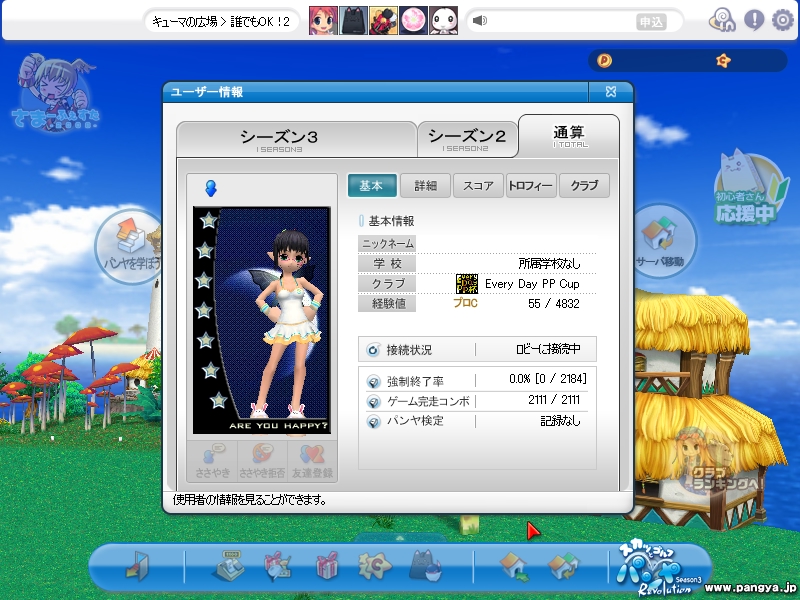
Task: Click the キューマの広場 > 誰でもOK!2 location label
Action: point(221,21)
